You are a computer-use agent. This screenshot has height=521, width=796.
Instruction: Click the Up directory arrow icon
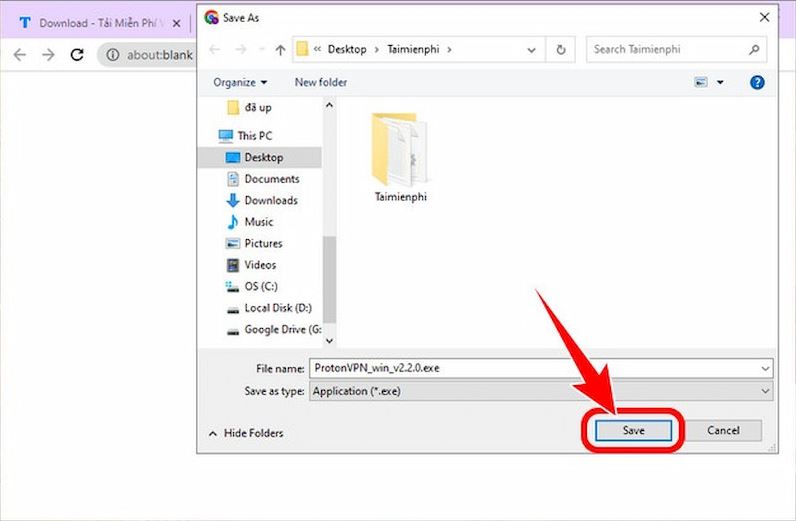click(280, 49)
